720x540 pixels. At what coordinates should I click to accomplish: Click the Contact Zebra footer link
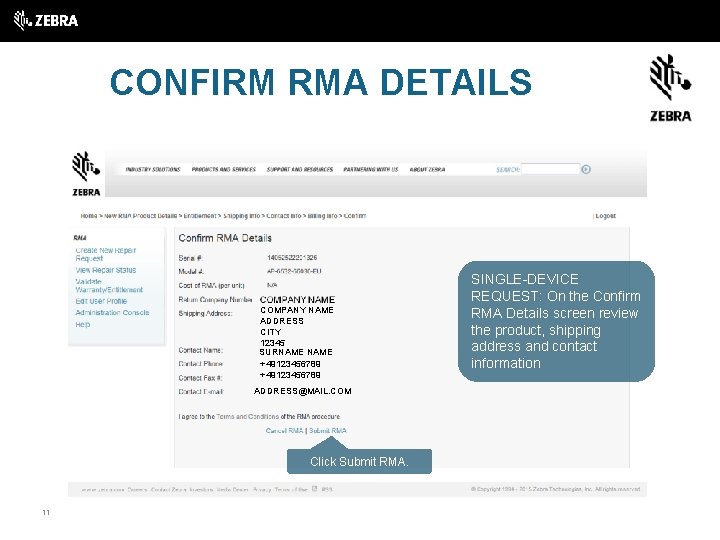(169, 489)
